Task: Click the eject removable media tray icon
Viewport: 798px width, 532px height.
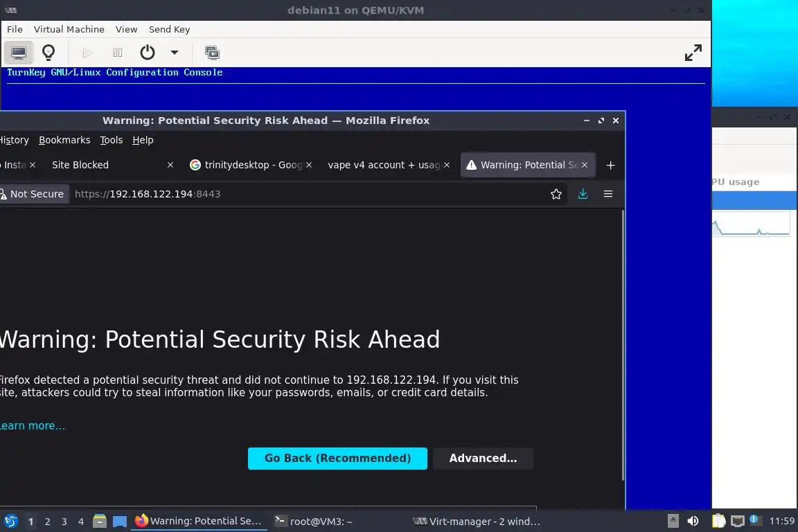Action: [x=673, y=521]
